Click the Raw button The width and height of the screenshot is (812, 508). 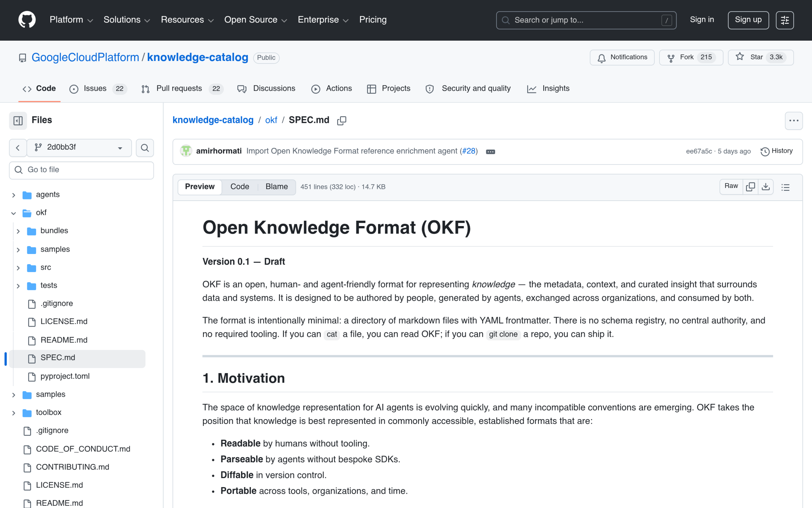click(731, 186)
